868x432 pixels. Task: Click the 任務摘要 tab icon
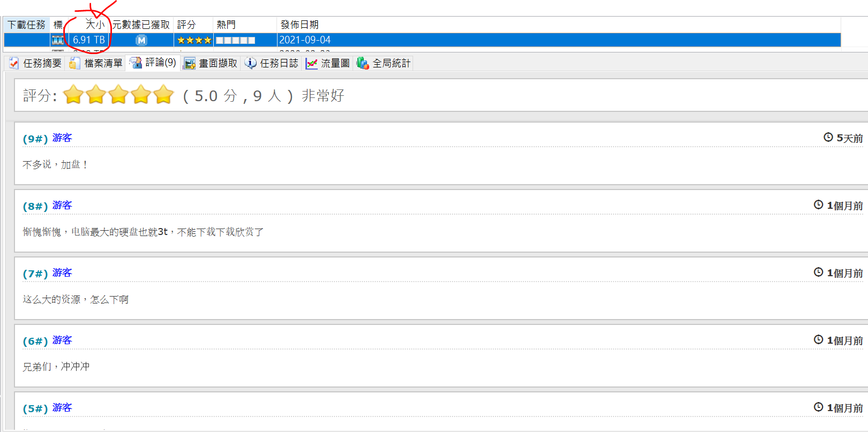click(x=14, y=63)
